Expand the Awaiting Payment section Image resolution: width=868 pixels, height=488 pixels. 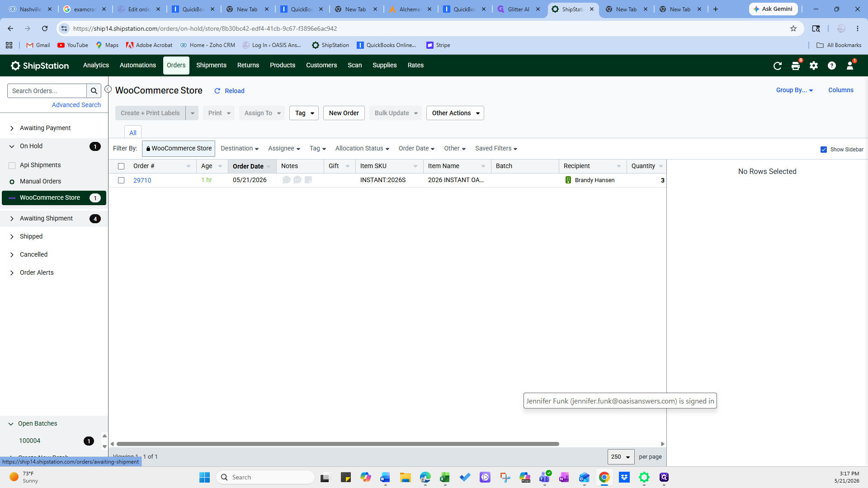pyautogui.click(x=12, y=128)
